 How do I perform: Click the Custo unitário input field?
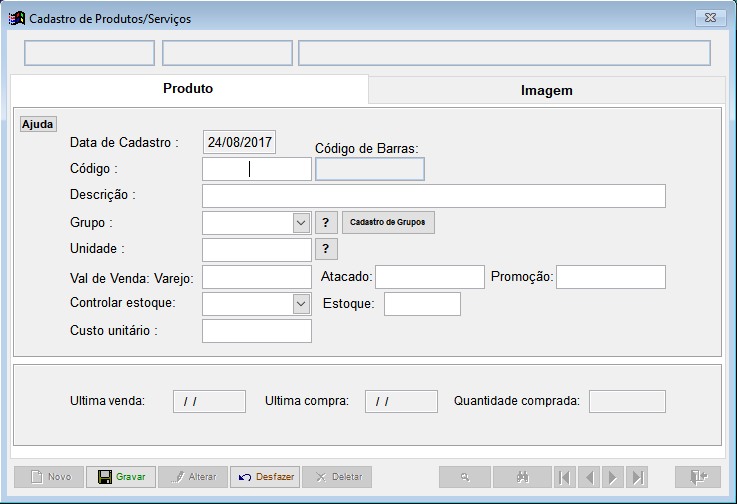tap(257, 331)
